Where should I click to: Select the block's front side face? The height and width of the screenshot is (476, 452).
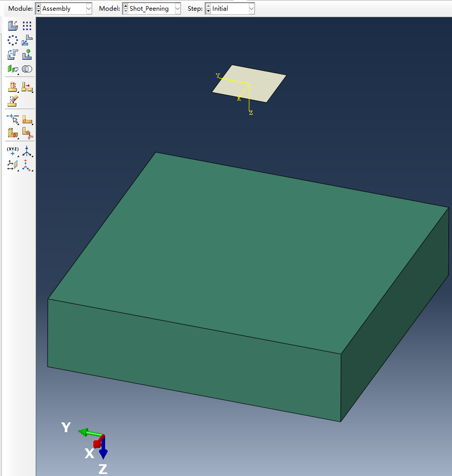click(194, 360)
